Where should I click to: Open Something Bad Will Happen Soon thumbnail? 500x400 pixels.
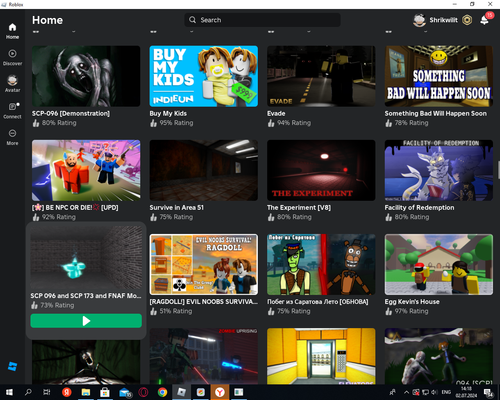tap(439, 76)
